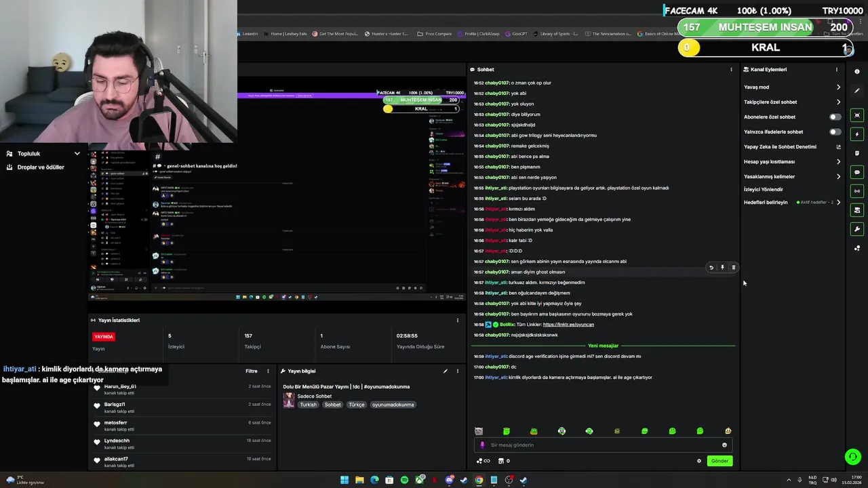Screen dimensions: 868x488
Task: Open the emoji picker in message box
Action: [x=724, y=445]
